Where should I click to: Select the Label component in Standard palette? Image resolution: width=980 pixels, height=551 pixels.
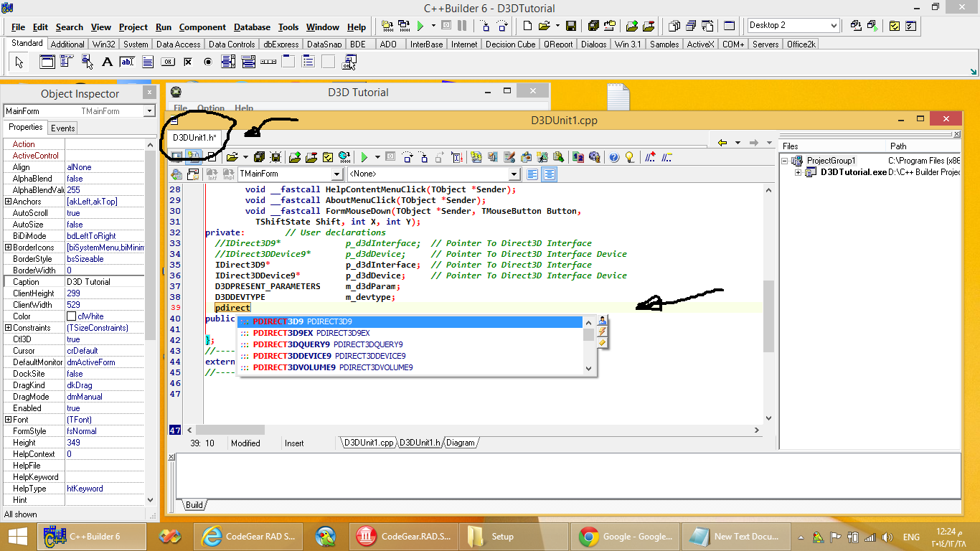pos(108,62)
